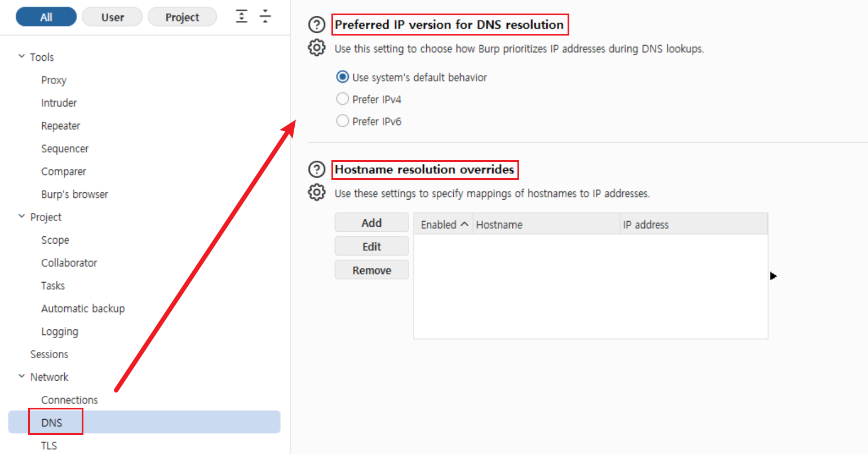Screen dimensions: 868x454
Task: Open Repeater settings
Action: coord(60,126)
